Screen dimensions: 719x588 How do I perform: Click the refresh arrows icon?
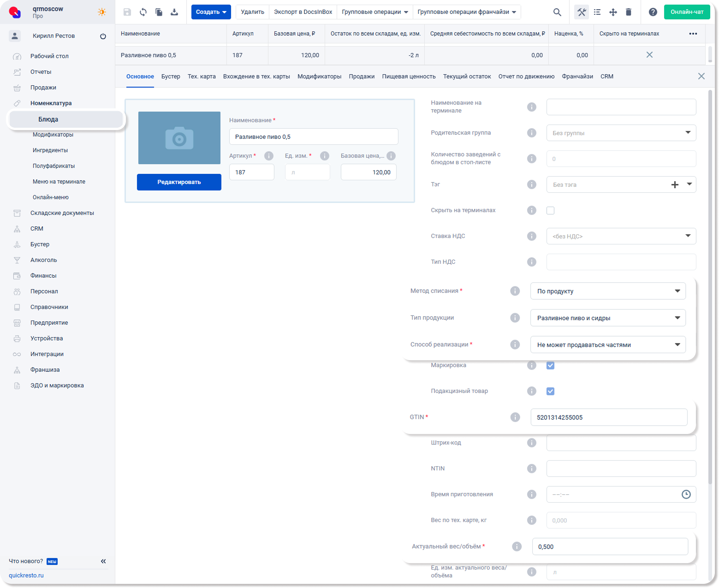point(143,12)
